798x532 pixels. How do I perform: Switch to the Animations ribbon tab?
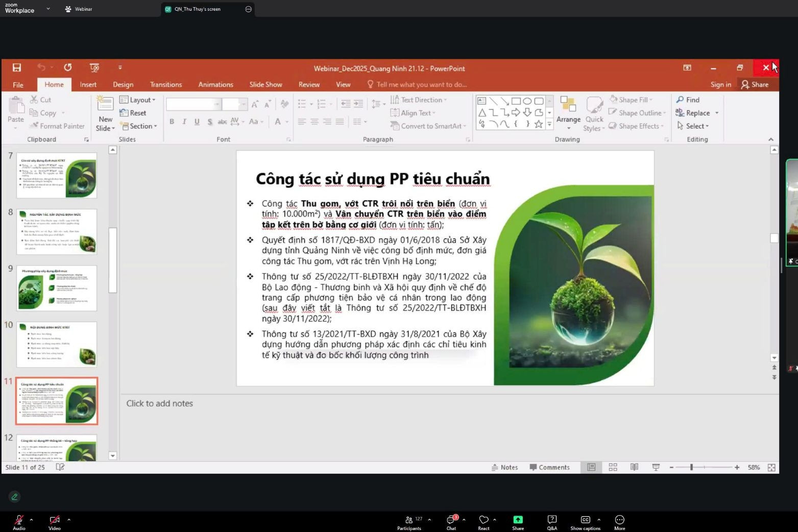tap(215, 84)
